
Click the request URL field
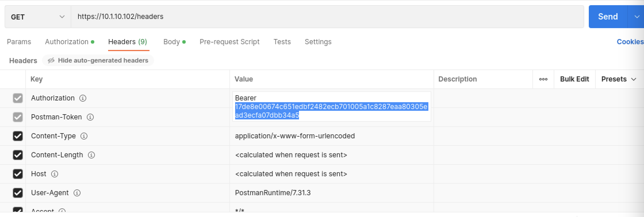pos(327,17)
